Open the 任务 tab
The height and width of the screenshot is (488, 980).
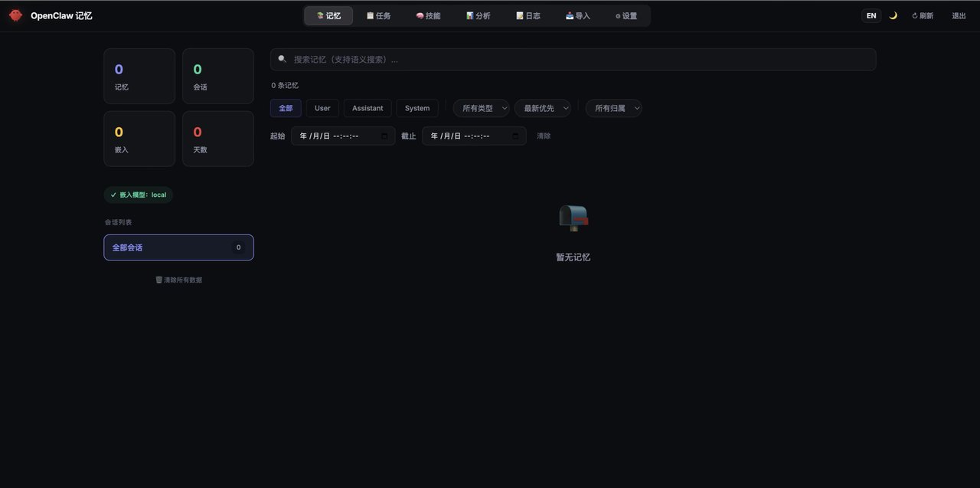pos(378,15)
